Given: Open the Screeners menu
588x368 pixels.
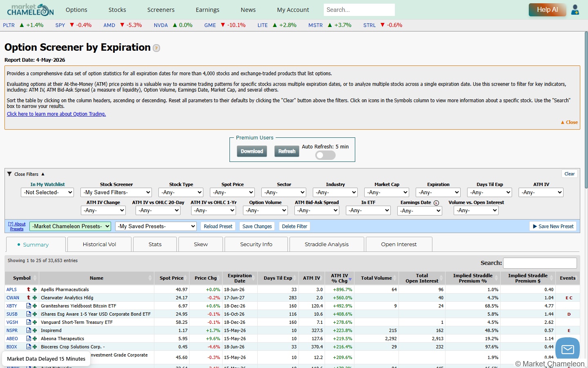Looking at the screenshot, I should (161, 10).
